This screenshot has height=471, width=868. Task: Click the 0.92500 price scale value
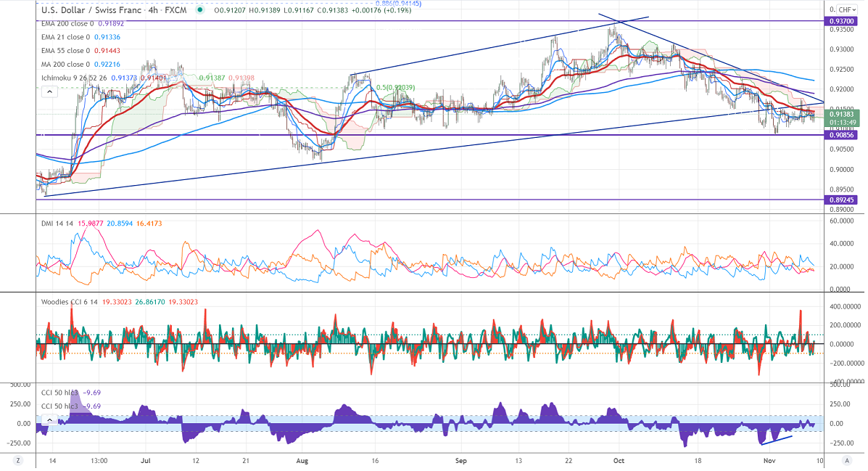tap(841, 69)
